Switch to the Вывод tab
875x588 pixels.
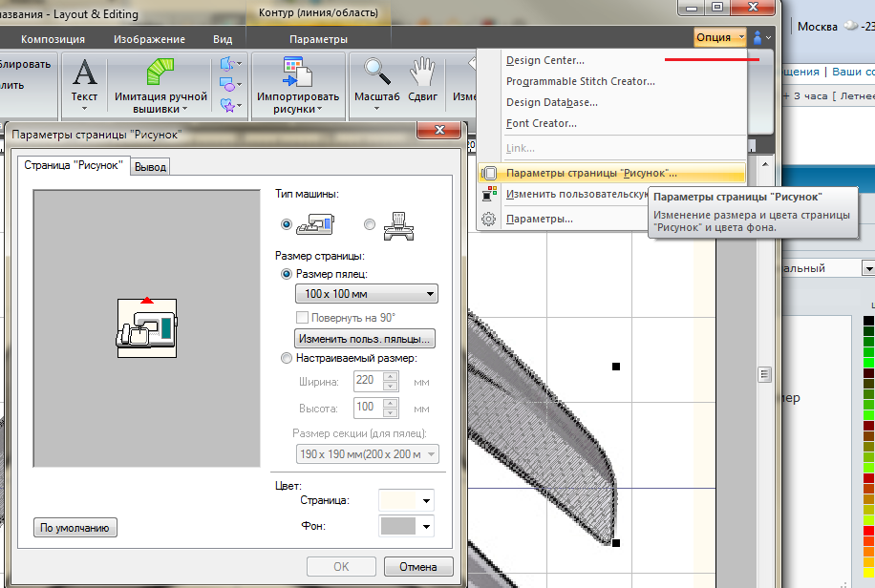click(x=150, y=167)
